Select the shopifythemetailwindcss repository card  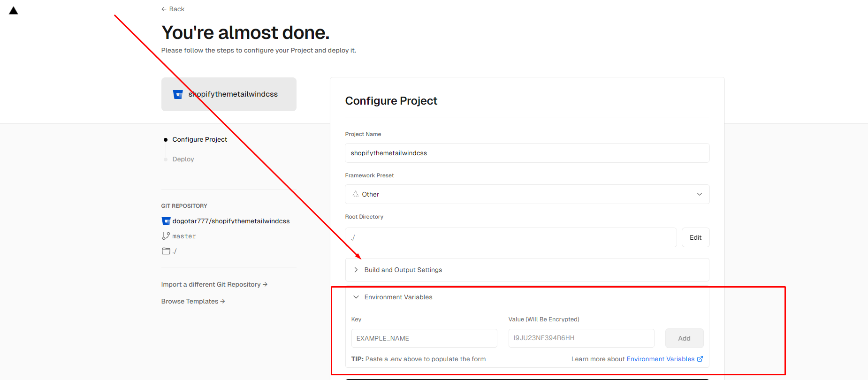point(229,94)
